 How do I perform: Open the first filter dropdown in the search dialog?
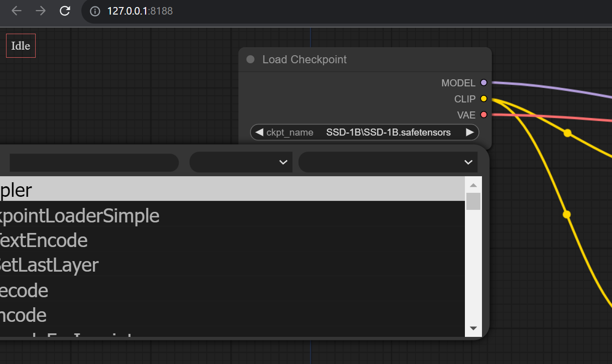pos(240,162)
